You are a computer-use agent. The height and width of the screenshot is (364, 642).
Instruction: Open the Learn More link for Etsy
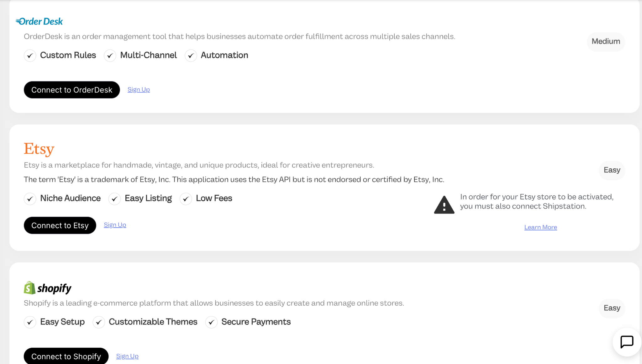[x=540, y=227]
